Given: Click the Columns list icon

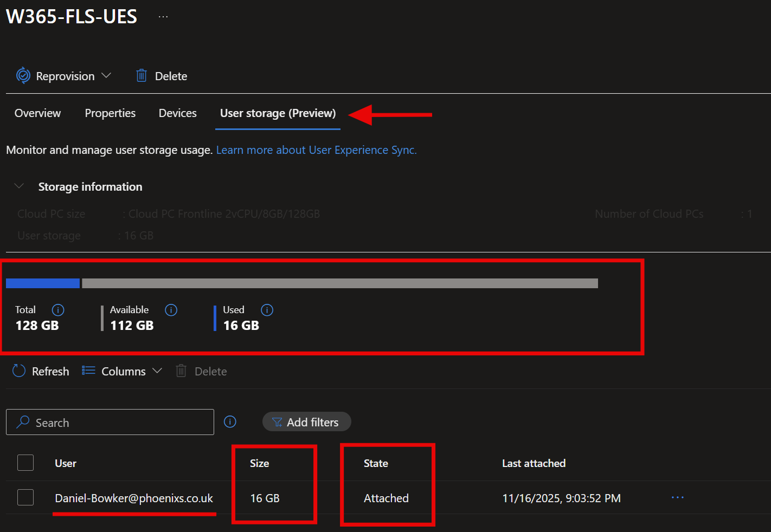Looking at the screenshot, I should pyautogui.click(x=88, y=371).
